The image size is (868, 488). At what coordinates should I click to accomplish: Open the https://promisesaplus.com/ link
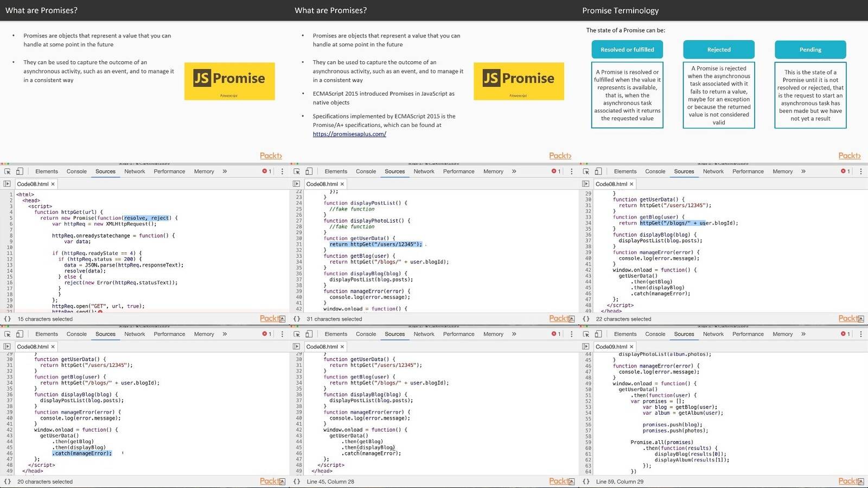tap(349, 134)
